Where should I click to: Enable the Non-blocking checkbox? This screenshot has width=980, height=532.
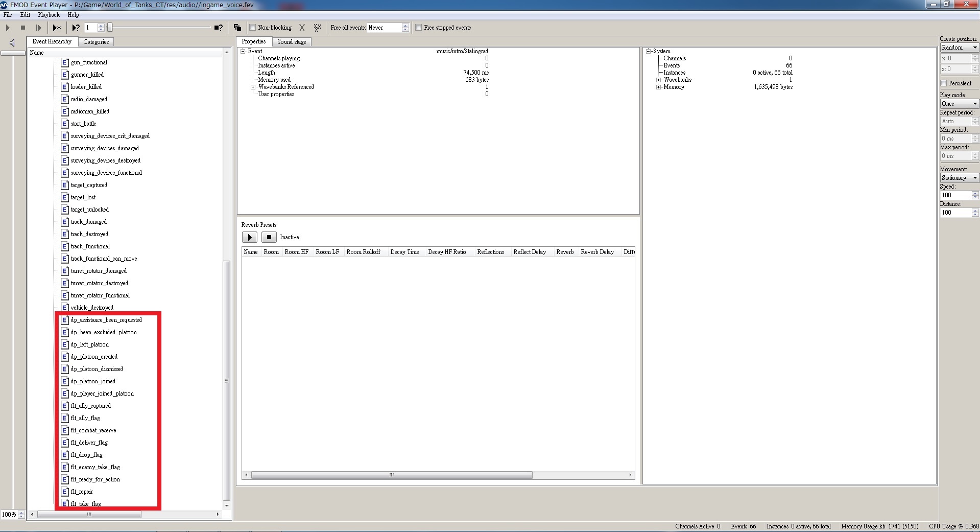(x=253, y=28)
